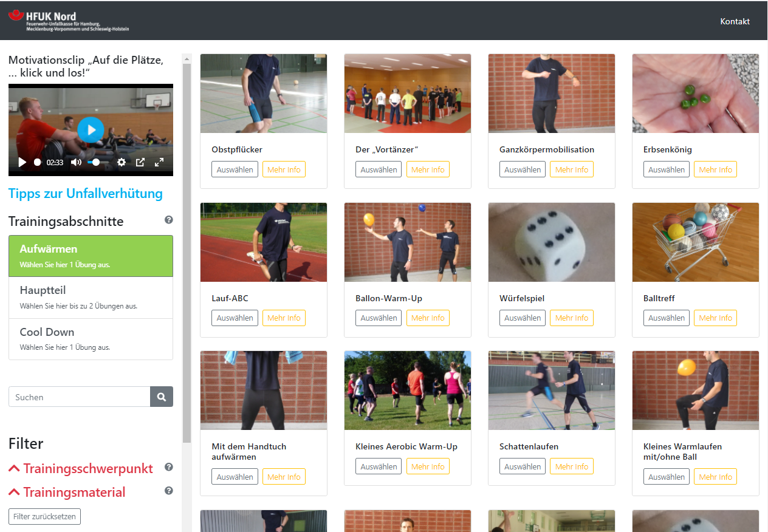Open Mehr Info for Ballon-Warm-Up

pyautogui.click(x=428, y=318)
